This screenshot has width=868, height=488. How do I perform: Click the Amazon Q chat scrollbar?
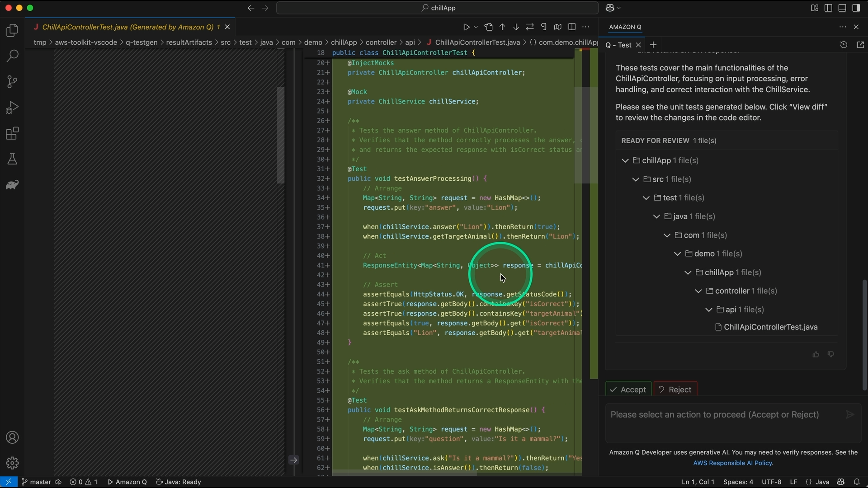pyautogui.click(x=864, y=334)
